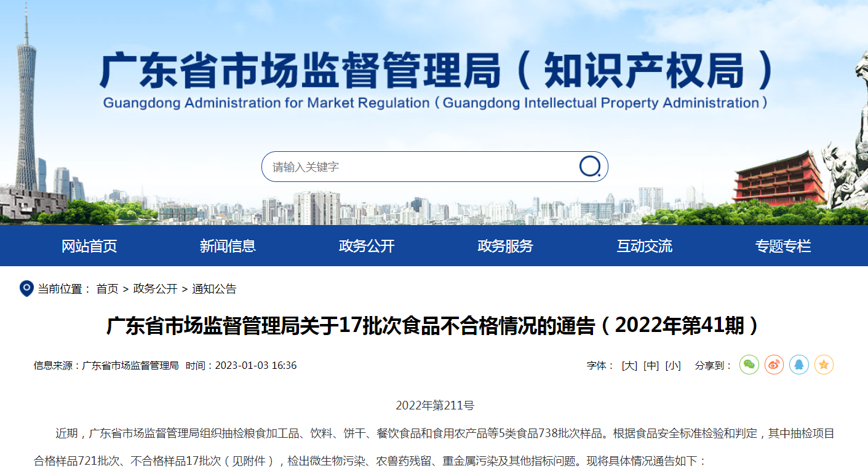Open 网站首页 in the navigation bar
868x474 pixels.
89,247
